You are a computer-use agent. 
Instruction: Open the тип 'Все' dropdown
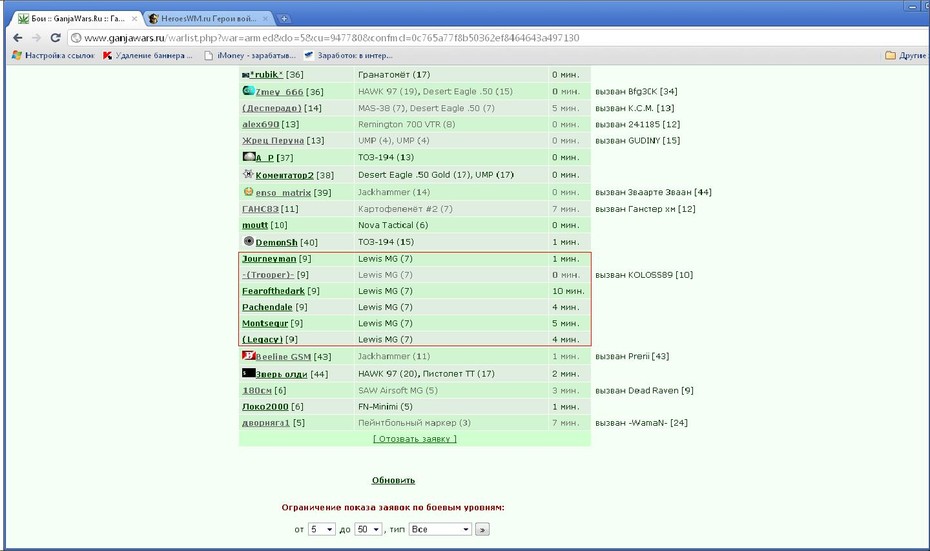pos(440,529)
